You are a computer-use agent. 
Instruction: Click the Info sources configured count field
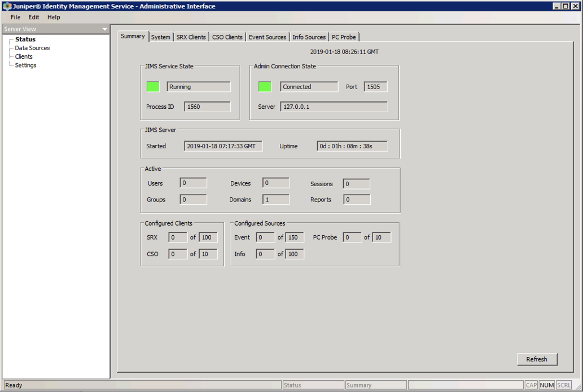[x=265, y=254]
